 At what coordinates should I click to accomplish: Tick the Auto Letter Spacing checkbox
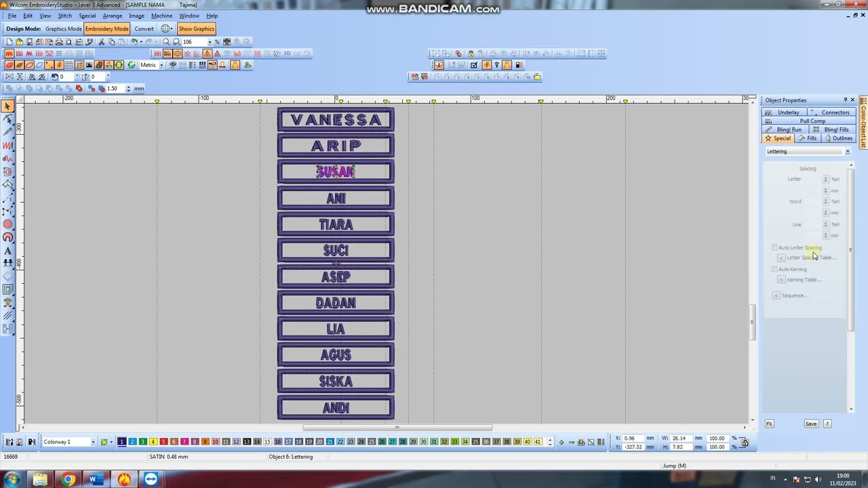pos(774,247)
